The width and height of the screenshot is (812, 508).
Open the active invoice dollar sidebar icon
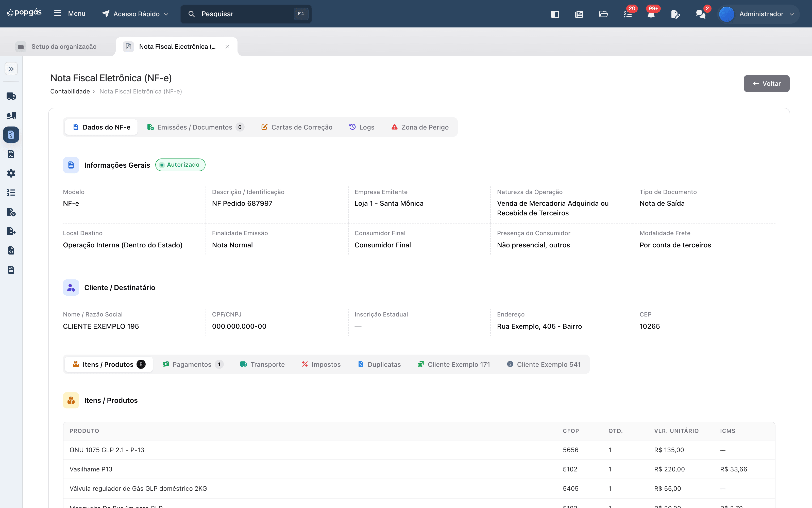[11, 135]
